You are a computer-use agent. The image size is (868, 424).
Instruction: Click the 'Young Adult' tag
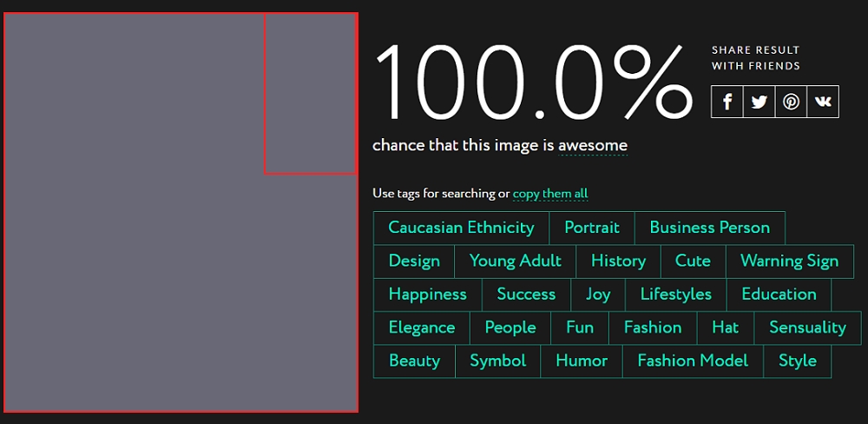tap(515, 261)
